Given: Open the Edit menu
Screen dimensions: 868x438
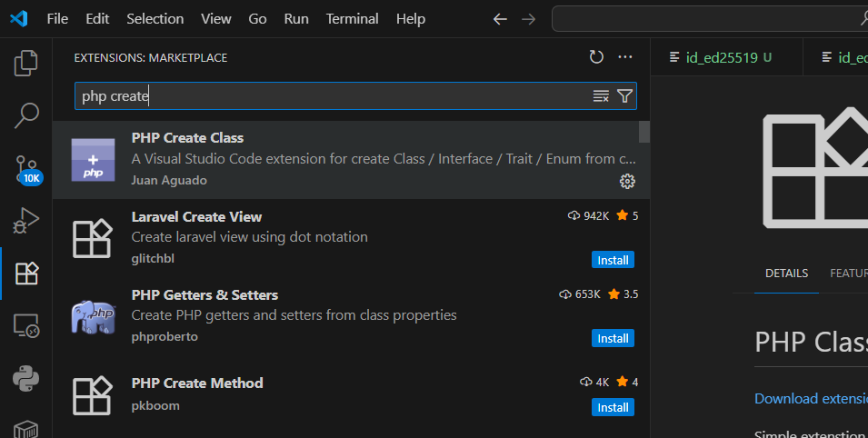Looking at the screenshot, I should [97, 19].
